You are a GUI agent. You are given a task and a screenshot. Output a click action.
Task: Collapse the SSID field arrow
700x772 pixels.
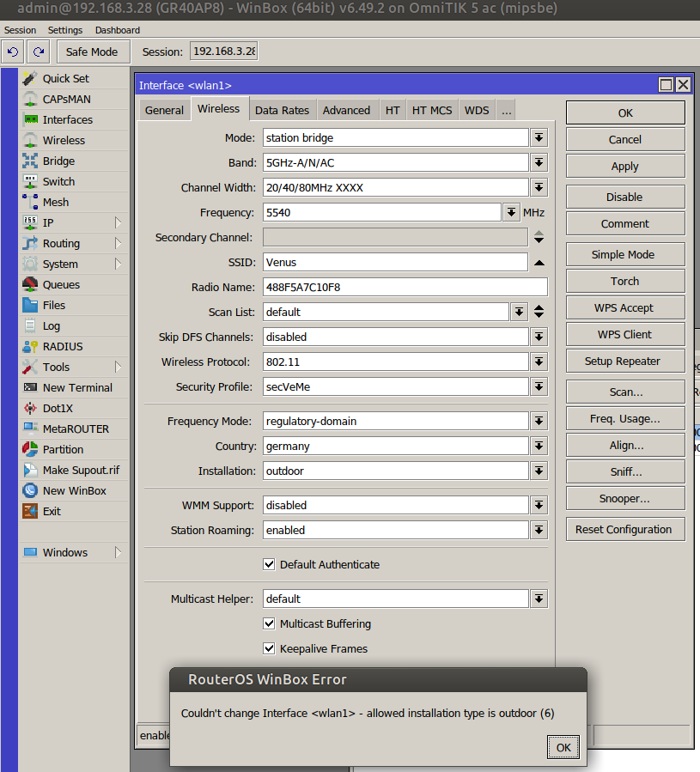point(539,263)
